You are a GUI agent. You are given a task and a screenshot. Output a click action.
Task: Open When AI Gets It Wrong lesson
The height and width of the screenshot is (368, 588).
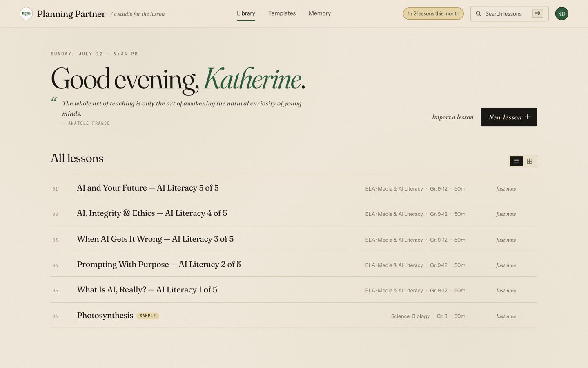point(294,239)
